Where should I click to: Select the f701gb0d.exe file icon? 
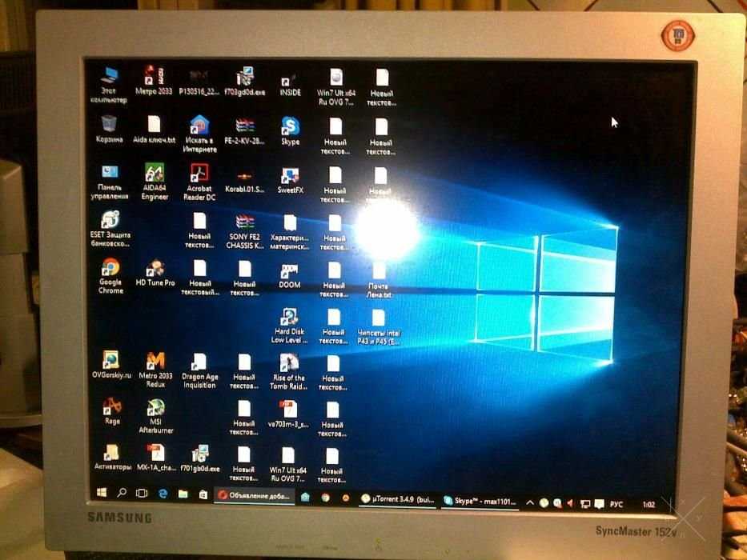tap(200, 458)
